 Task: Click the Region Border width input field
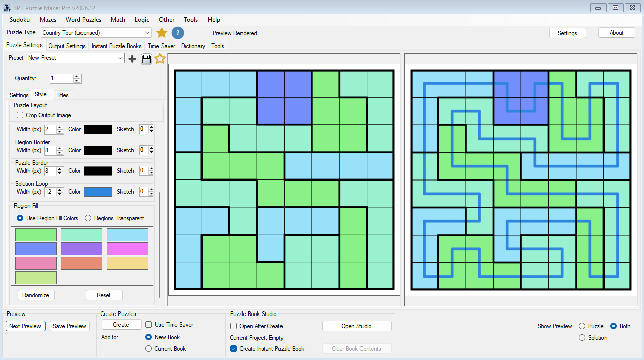50,150
